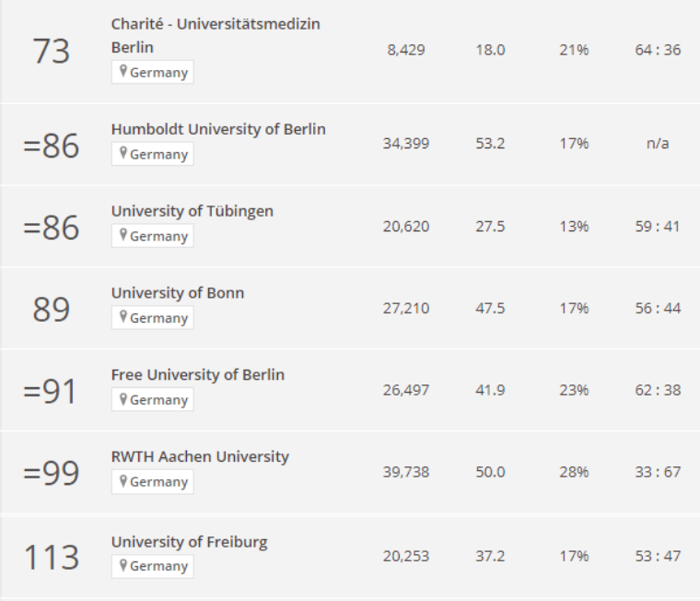Click the pin icon under Humboldt University

coord(122,154)
